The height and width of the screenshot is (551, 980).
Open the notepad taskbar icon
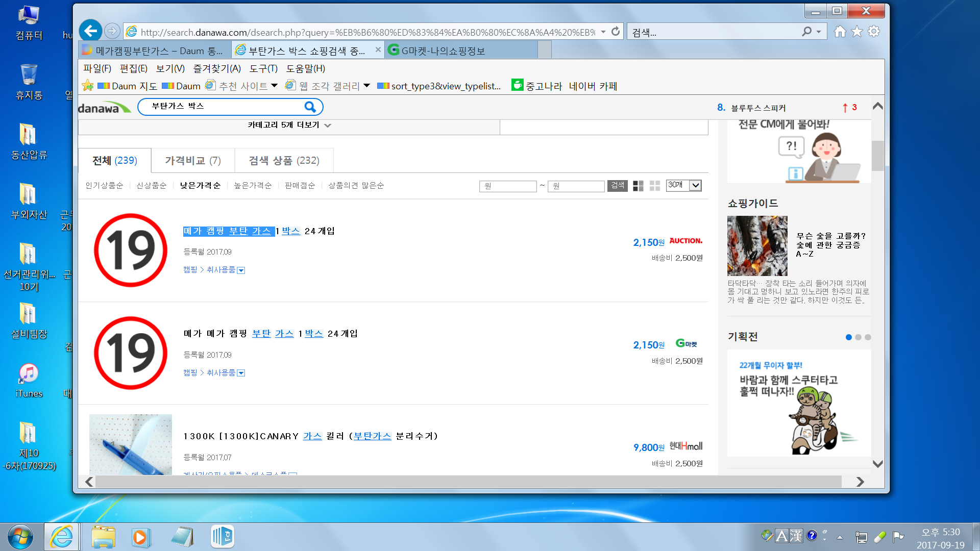(182, 537)
